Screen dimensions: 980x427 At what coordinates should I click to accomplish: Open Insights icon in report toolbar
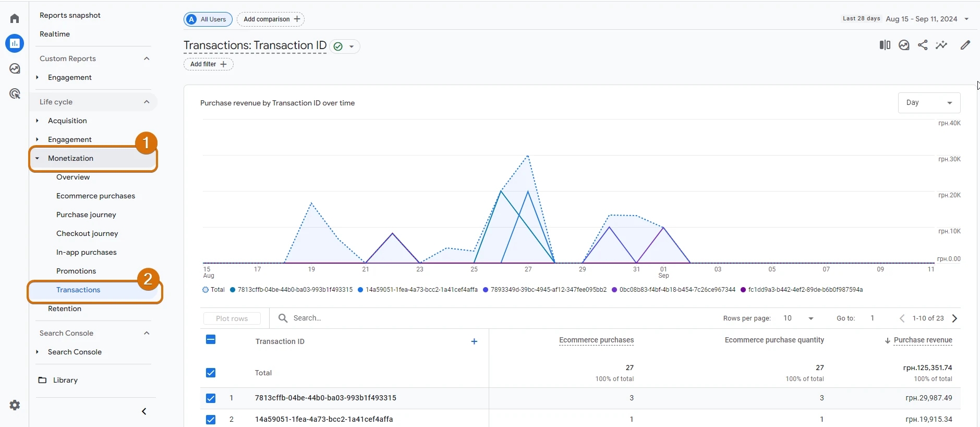coord(904,45)
